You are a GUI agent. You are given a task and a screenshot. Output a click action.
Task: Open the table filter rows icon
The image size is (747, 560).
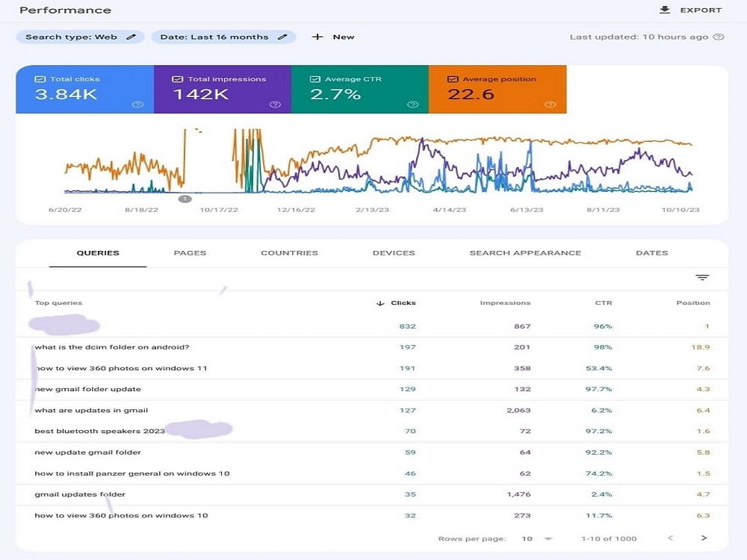[x=702, y=277]
